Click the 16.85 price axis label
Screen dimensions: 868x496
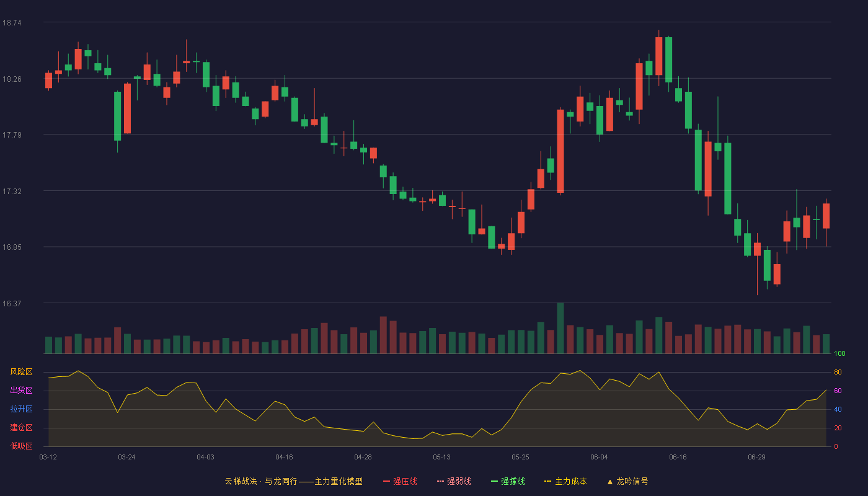coord(12,247)
